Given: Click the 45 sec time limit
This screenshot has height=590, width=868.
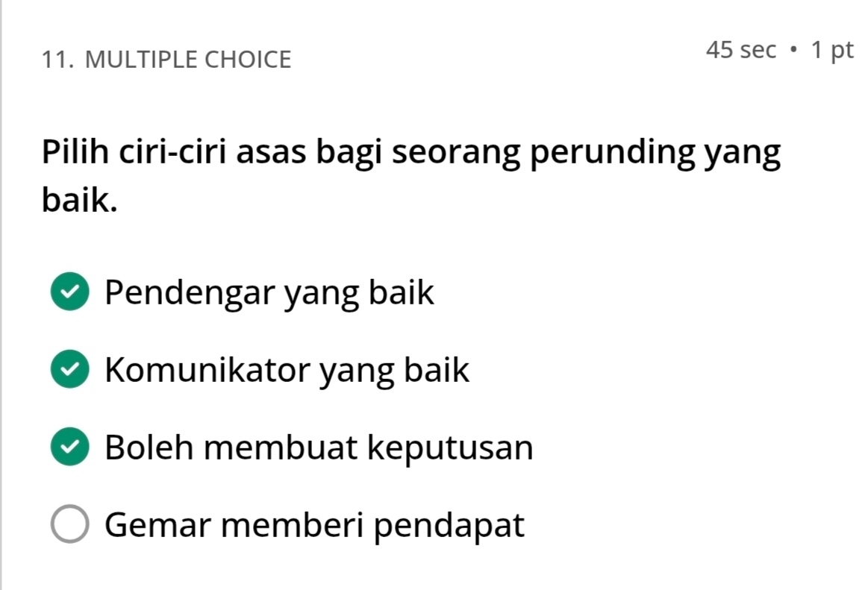Looking at the screenshot, I should (x=740, y=50).
